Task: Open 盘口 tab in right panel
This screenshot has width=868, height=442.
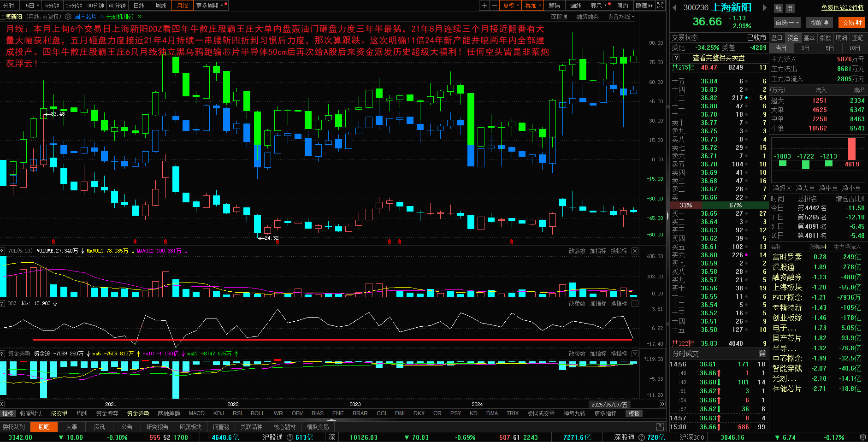Action: (x=777, y=38)
